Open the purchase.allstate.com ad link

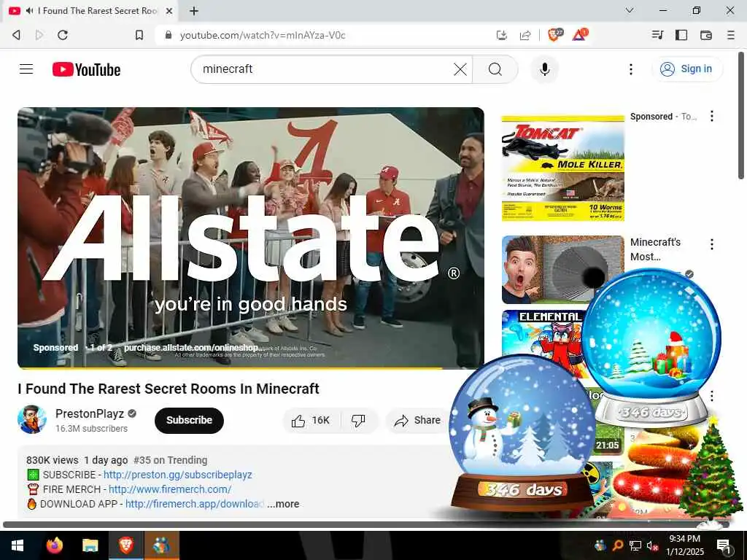[193, 348]
